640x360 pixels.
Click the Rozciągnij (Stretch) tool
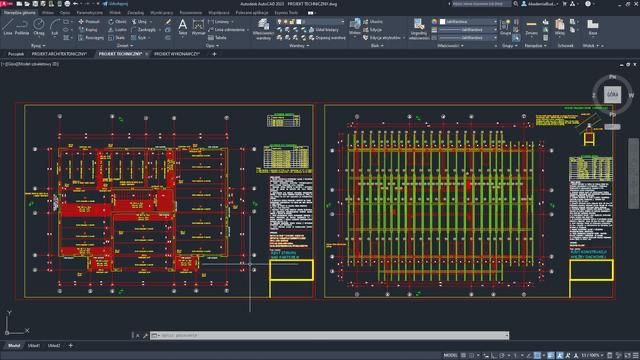pos(91,38)
